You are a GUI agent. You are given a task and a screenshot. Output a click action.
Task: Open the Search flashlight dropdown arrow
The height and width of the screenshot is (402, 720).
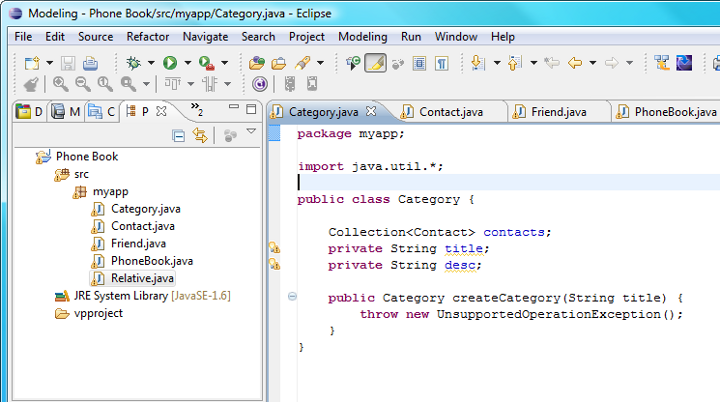[x=320, y=63]
